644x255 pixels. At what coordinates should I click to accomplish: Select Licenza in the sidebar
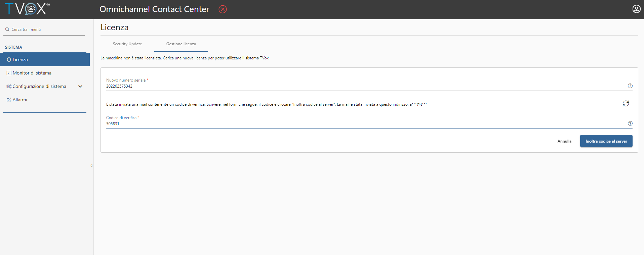[x=45, y=59]
